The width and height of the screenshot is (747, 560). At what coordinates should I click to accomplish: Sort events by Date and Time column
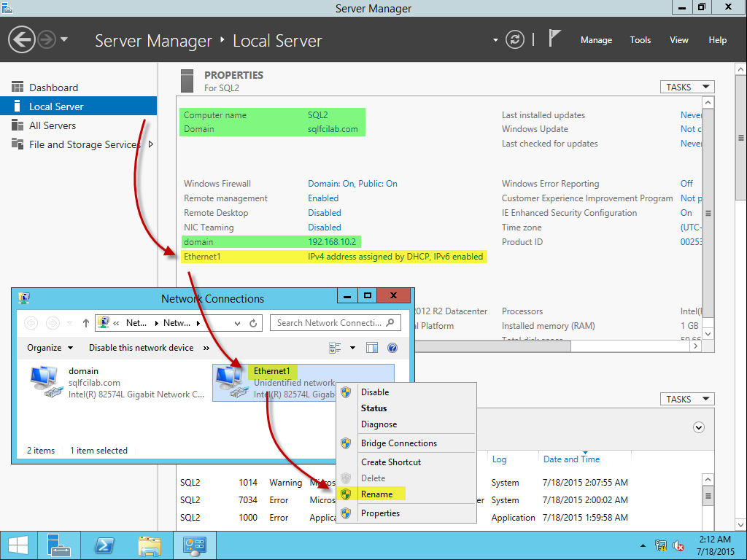[x=571, y=459]
